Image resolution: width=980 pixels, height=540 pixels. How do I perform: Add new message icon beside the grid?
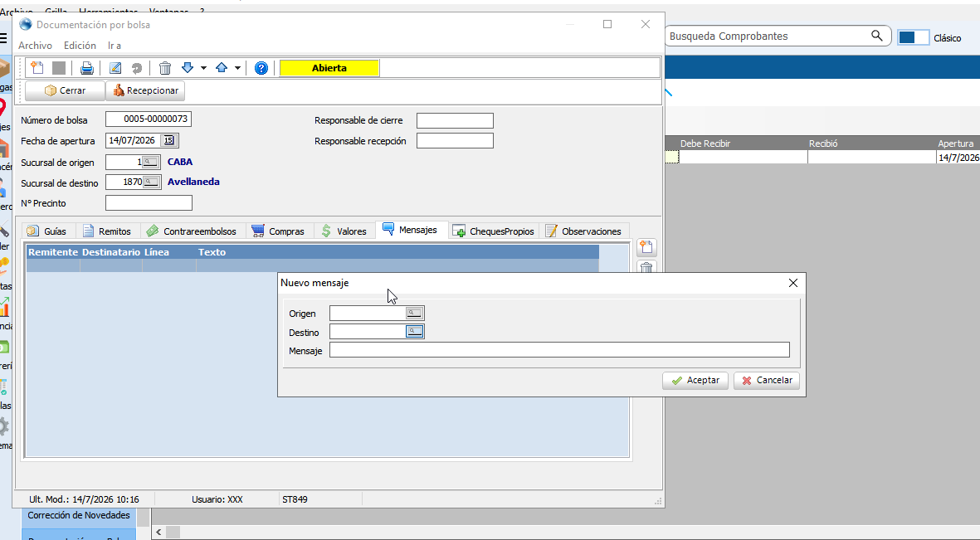tap(646, 247)
